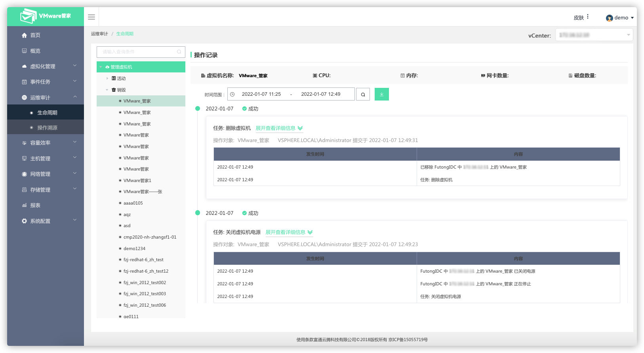
Task: Click the 网络管理 globe icon
Action: [x=24, y=174]
